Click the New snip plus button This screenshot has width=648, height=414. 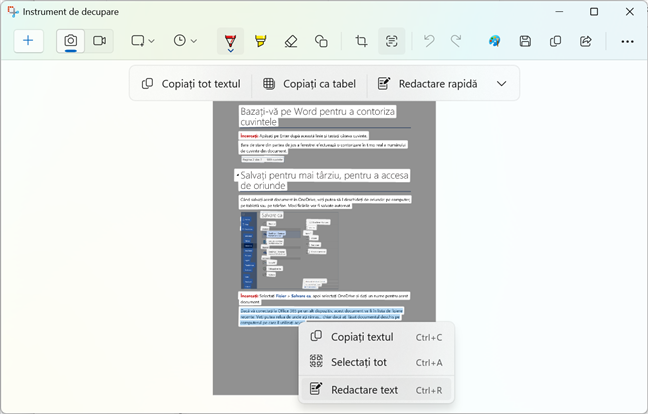click(x=28, y=41)
